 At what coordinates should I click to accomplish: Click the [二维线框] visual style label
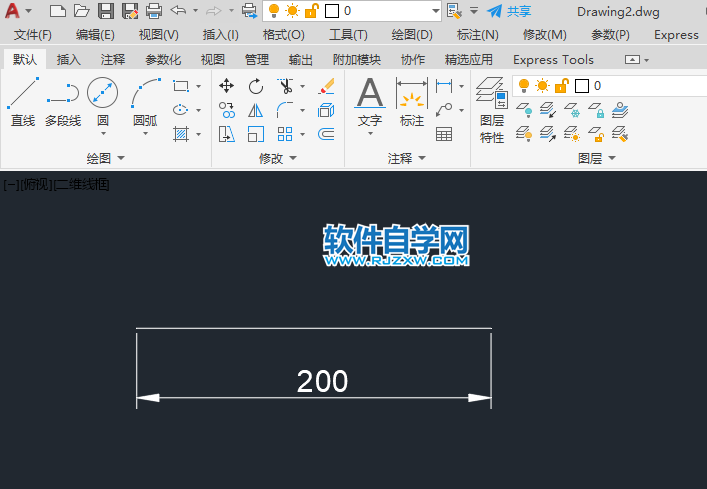[x=81, y=184]
